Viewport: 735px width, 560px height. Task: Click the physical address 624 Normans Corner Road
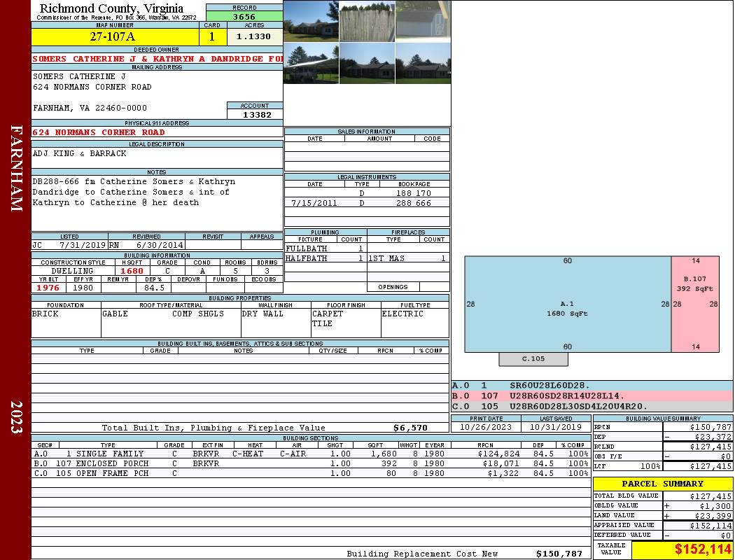point(99,132)
